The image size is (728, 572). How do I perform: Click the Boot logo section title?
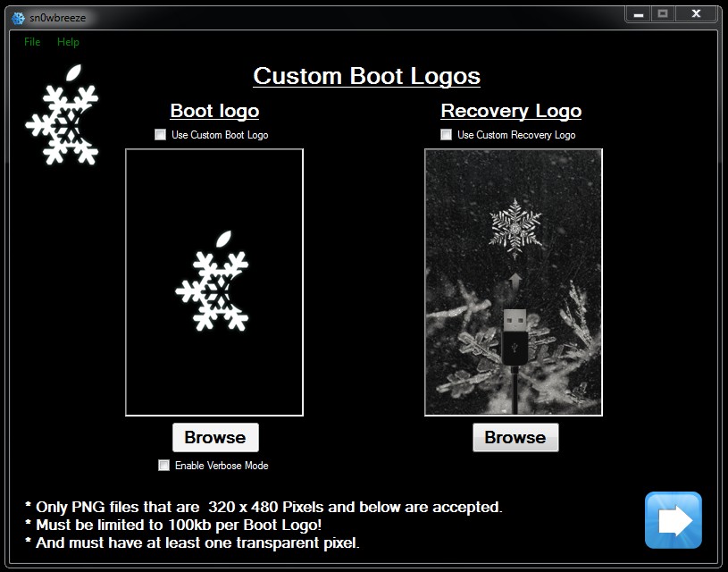coord(214,111)
